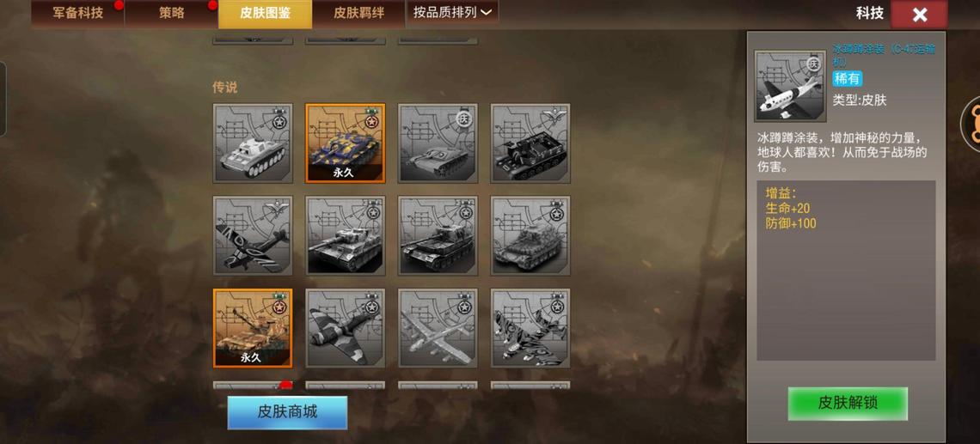Select the winter camo heavy tank skin

(x=530, y=235)
